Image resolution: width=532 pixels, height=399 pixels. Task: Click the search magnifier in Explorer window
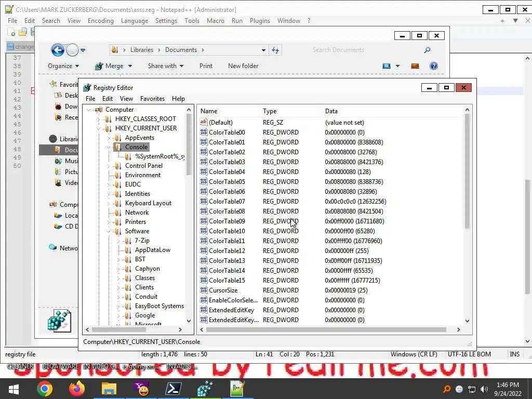(427, 50)
